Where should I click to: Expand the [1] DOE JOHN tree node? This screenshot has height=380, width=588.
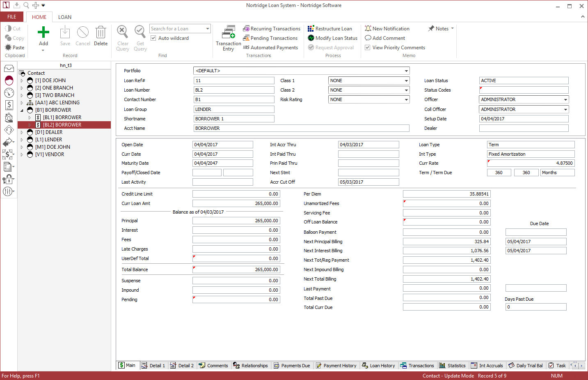pyautogui.click(x=22, y=81)
